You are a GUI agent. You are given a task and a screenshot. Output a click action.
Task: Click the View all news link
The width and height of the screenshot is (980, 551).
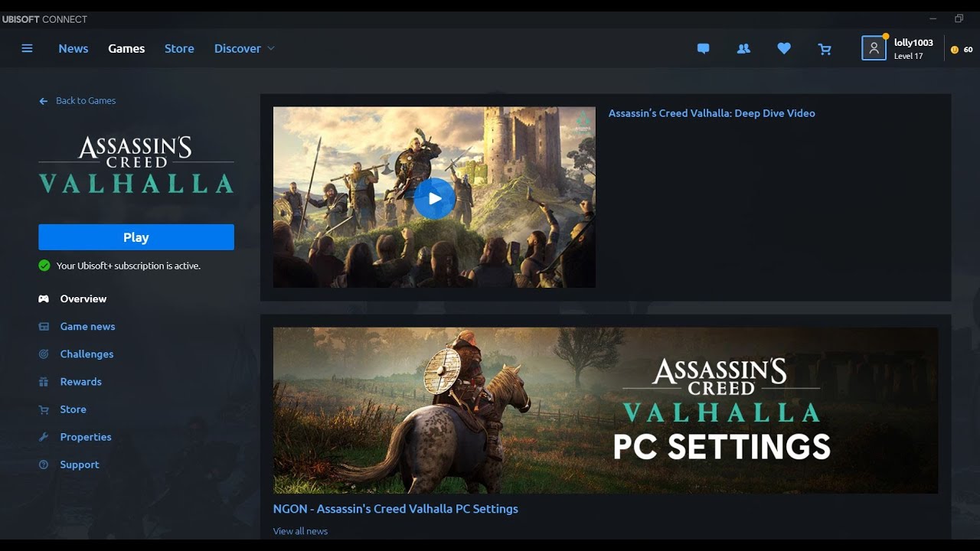300,530
